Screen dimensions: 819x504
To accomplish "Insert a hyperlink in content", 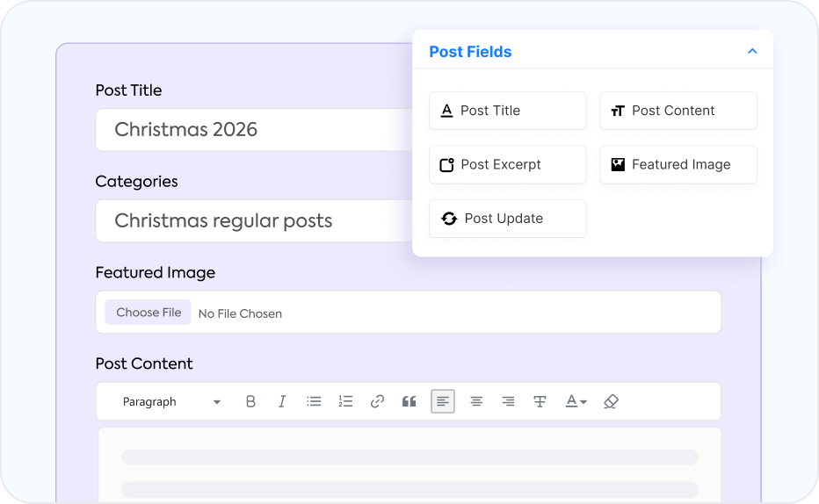I will coord(377,401).
